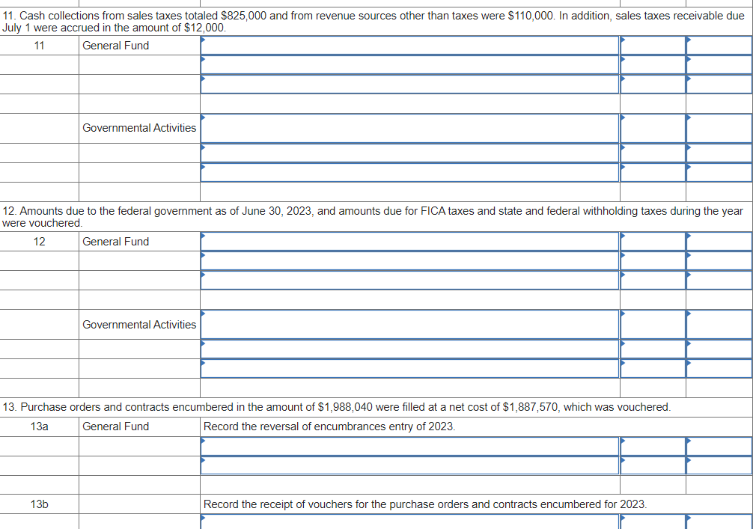Click the credit field on entry 11's first row
The image size is (756, 532).
pyautogui.click(x=719, y=45)
